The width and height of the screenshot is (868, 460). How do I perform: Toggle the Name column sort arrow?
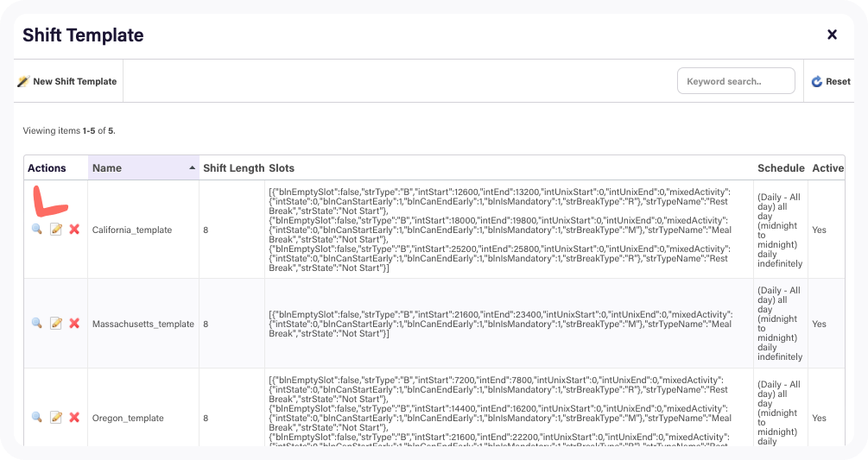pos(192,167)
